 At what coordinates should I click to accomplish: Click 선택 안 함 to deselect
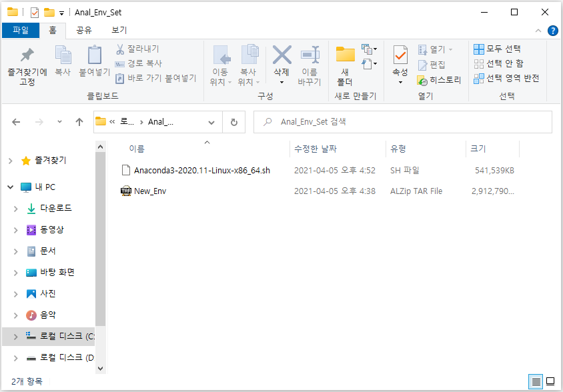498,64
